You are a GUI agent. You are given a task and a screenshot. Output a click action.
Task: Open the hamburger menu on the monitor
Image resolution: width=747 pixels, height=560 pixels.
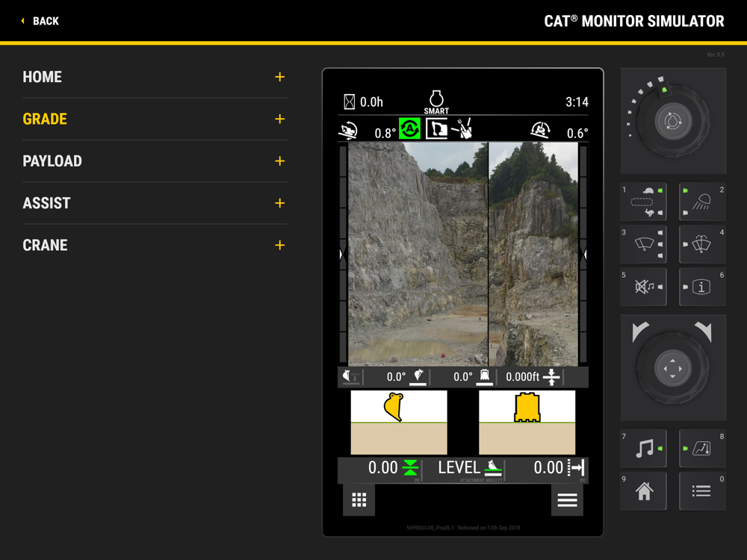tap(567, 500)
